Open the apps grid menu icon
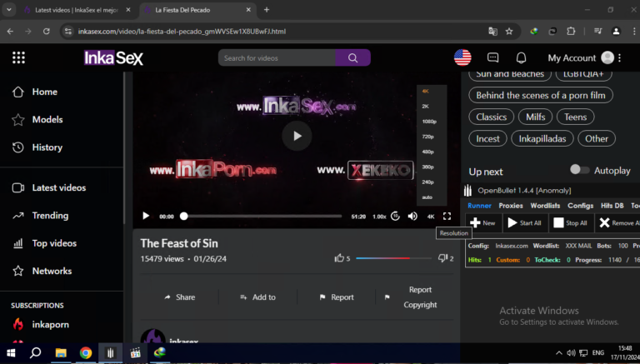The image size is (640, 364). [18, 57]
